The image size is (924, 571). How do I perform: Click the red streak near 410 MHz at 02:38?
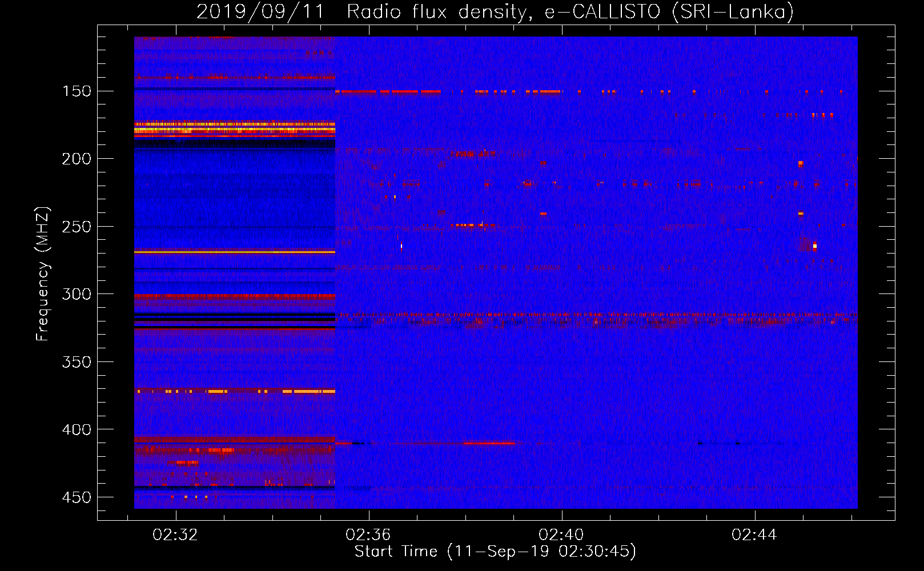pos(489,443)
